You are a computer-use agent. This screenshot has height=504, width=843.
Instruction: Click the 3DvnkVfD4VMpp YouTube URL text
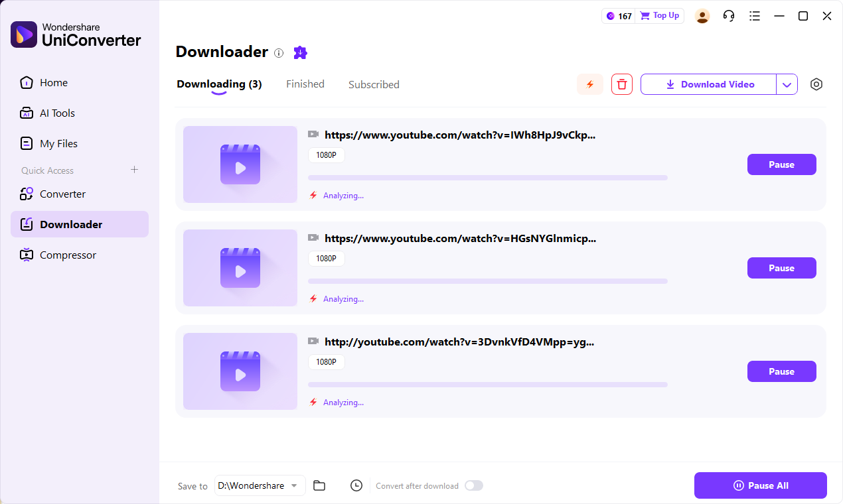pos(459,342)
